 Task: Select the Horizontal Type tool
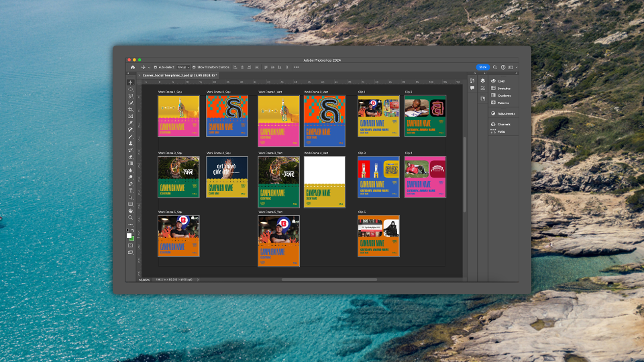(130, 190)
